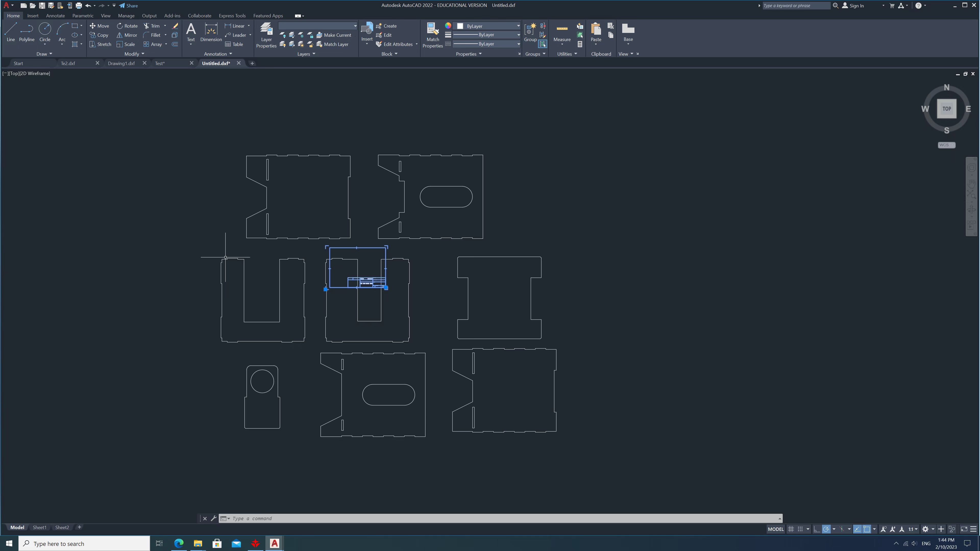Toggle Polar tracking in status bar
The height and width of the screenshot is (551, 980).
tap(826, 529)
